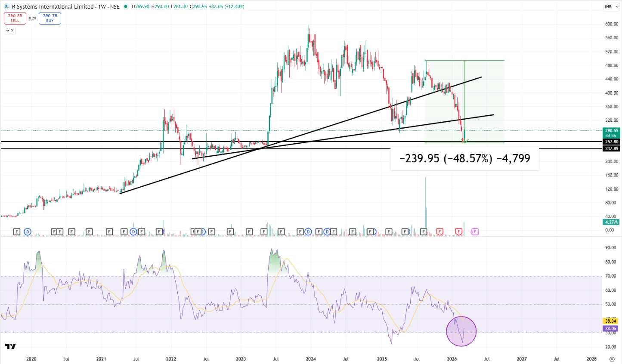Click the 440.00 price axis label
The image size is (622, 364).
(x=612, y=79)
